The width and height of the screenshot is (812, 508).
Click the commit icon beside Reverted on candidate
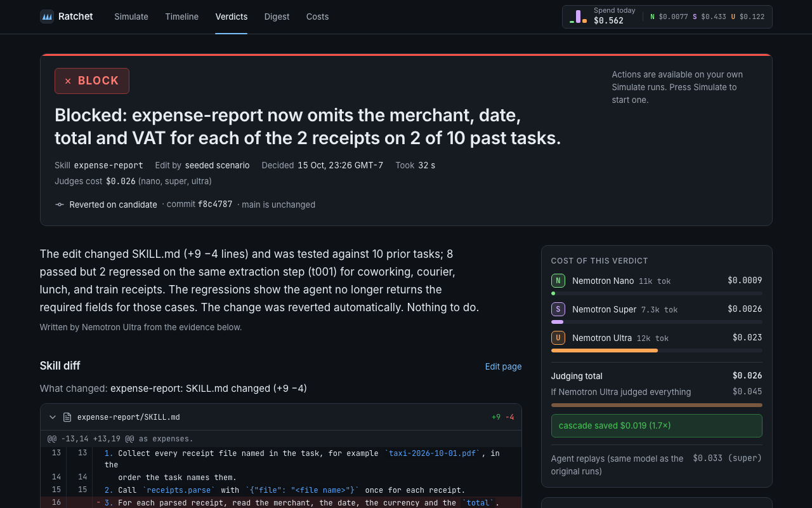tap(60, 204)
